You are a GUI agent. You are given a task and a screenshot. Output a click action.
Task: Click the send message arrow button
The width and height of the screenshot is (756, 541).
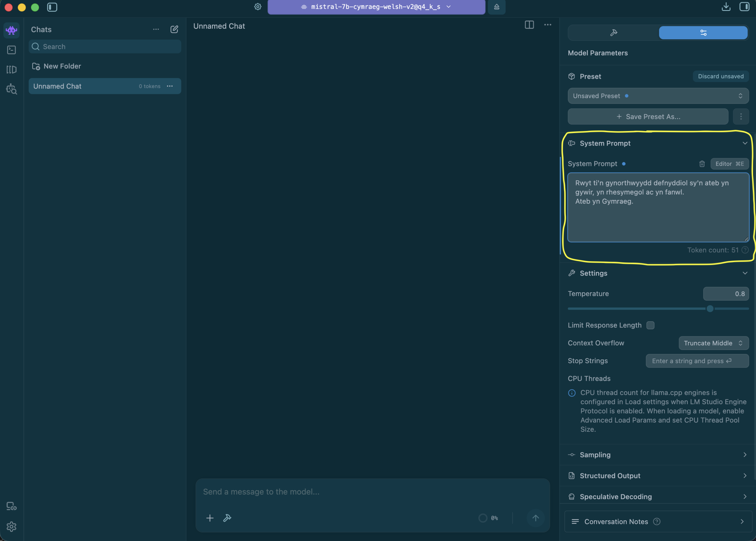pyautogui.click(x=535, y=518)
